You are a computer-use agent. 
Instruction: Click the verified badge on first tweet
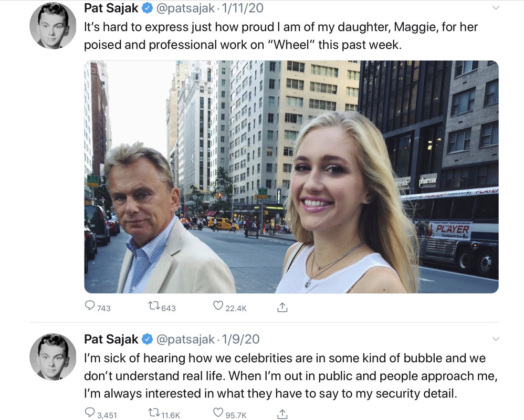click(148, 8)
